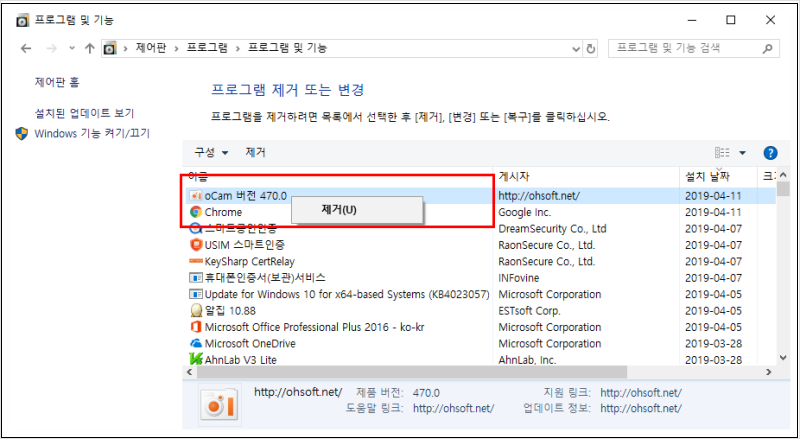Image resolution: width=800 pixels, height=439 pixels.
Task: Click the window title bar program icon
Action: click(x=23, y=20)
